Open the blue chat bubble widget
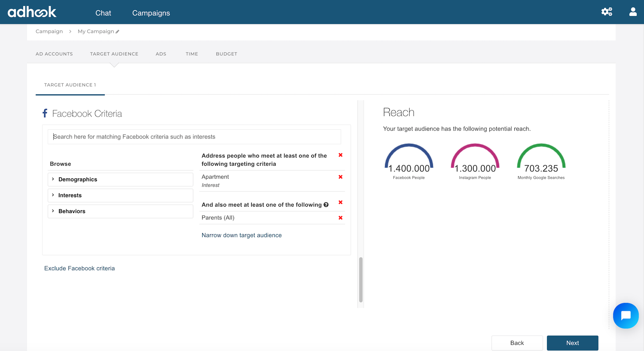 click(626, 316)
